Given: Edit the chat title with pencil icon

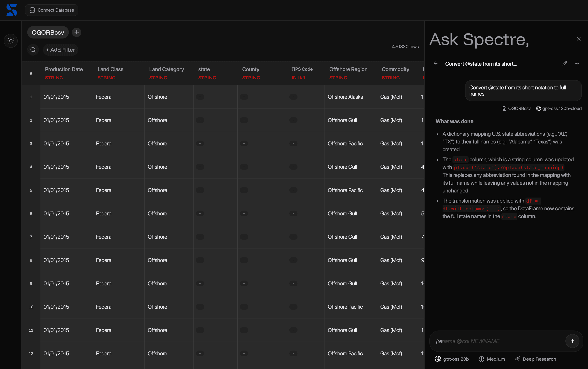Looking at the screenshot, I should pos(564,63).
